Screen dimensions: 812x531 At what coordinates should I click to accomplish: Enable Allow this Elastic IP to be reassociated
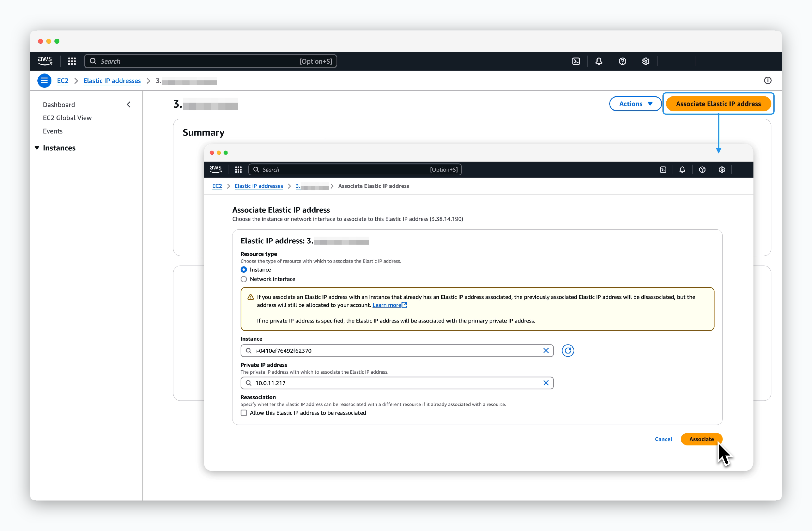244,413
